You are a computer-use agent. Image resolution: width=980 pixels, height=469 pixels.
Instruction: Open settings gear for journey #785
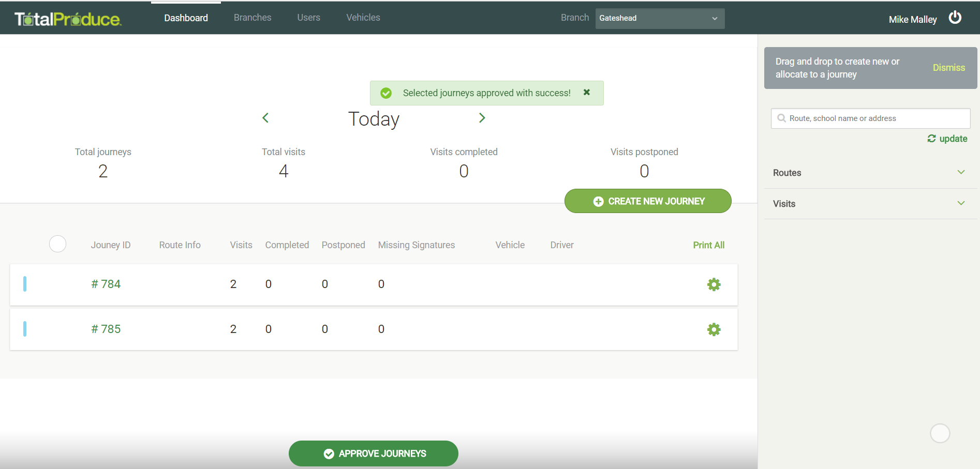click(x=714, y=329)
